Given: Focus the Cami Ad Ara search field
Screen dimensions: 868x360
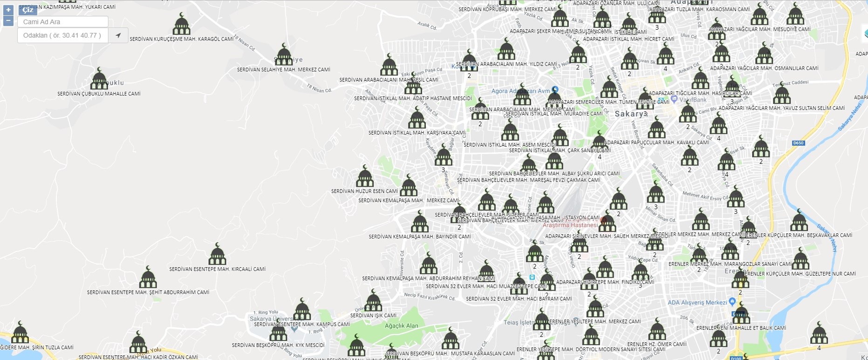Looking at the screenshot, I should tap(63, 22).
